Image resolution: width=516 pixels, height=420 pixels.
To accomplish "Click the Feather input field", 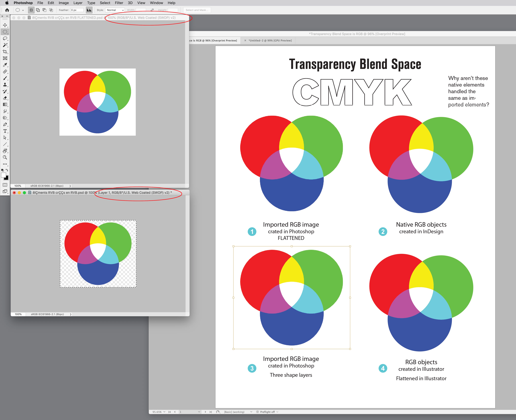I will (77, 10).
